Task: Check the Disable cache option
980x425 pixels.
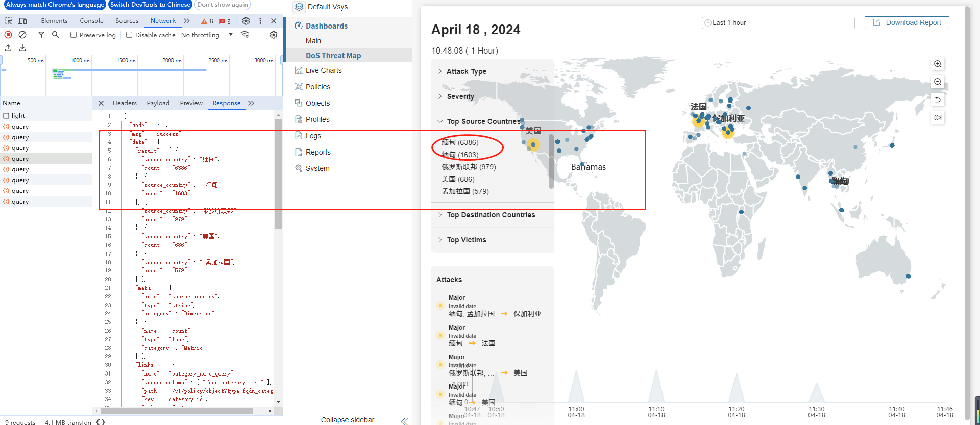Action: [x=129, y=35]
